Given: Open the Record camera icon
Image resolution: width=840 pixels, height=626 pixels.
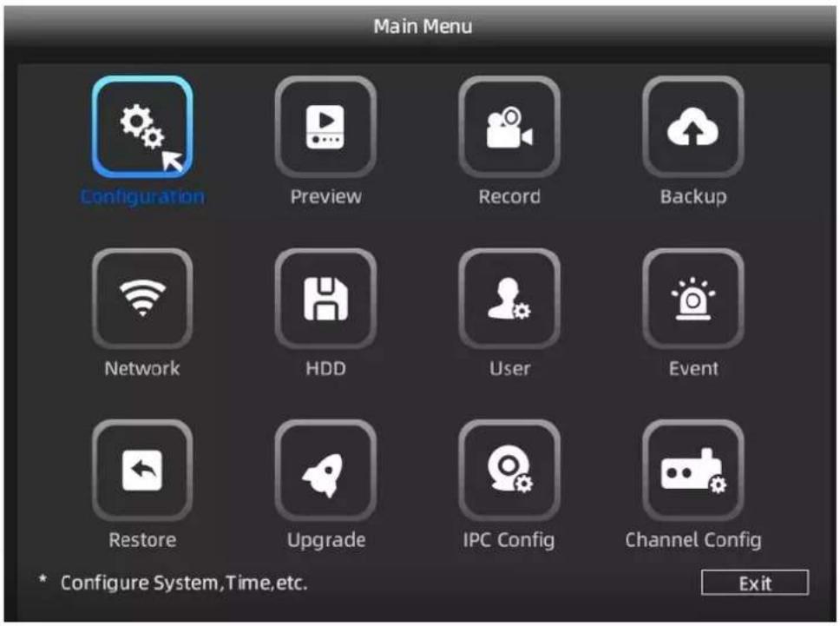Looking at the screenshot, I should 509,127.
